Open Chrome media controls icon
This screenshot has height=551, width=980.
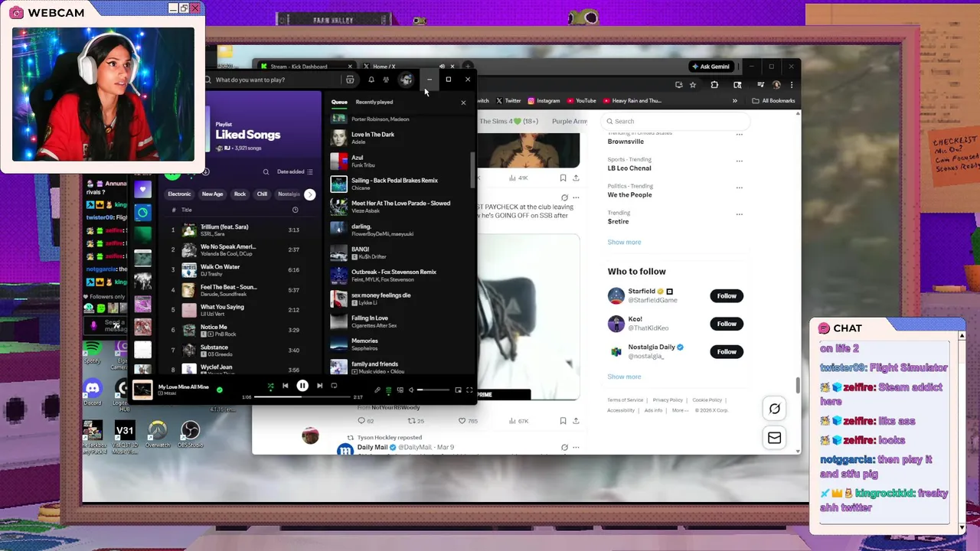point(760,85)
